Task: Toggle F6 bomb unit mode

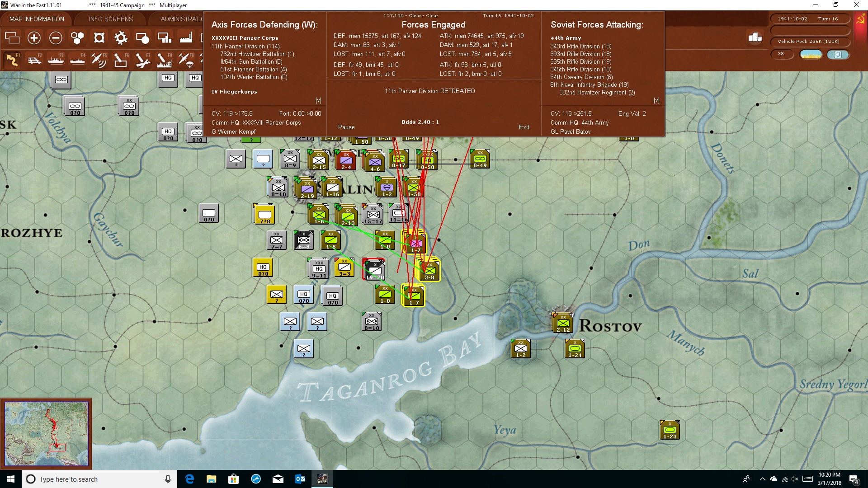Action: (x=121, y=60)
